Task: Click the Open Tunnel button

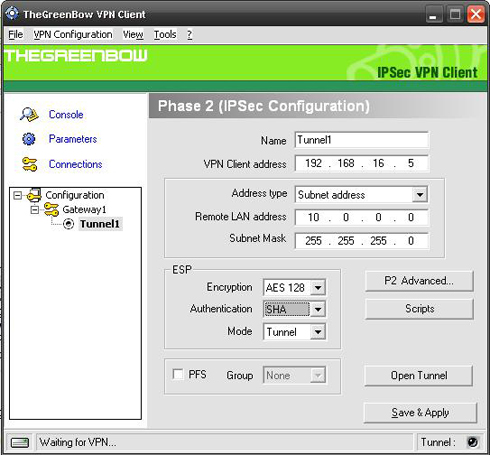Action: (419, 376)
